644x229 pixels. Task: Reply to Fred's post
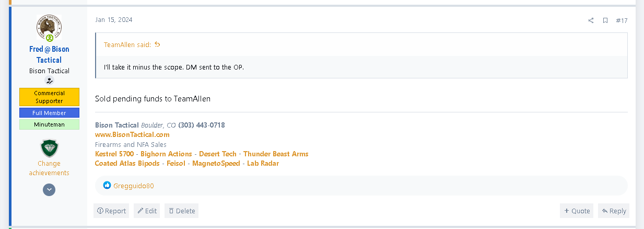(x=614, y=211)
